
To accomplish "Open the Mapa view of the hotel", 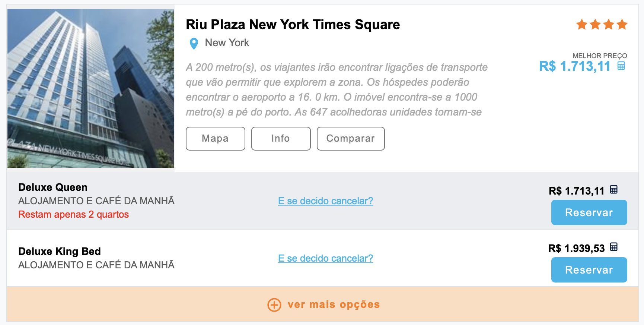I will [215, 139].
